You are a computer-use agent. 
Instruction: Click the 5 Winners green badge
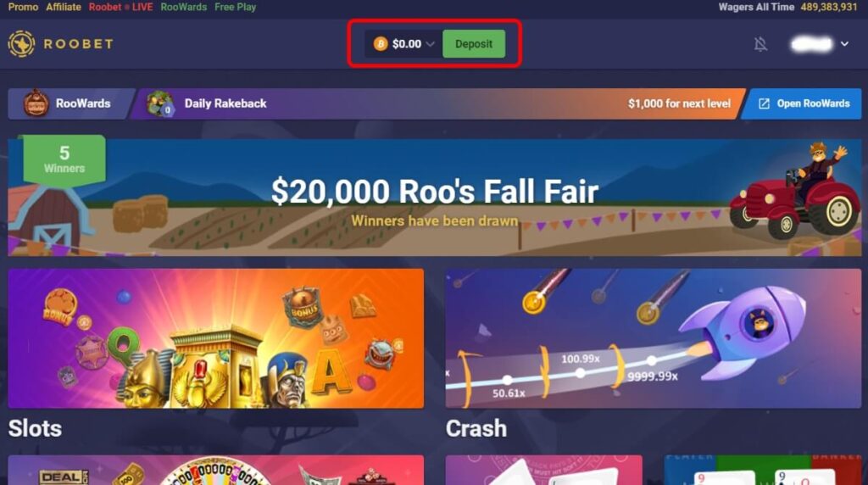pos(64,159)
